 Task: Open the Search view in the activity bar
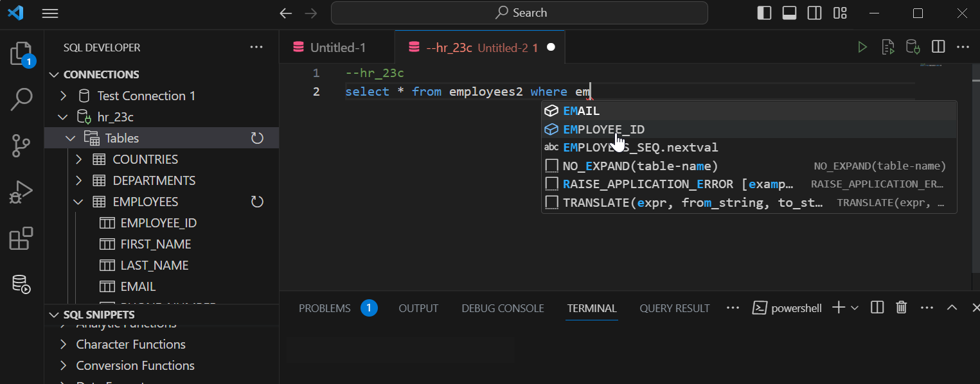coord(21,100)
